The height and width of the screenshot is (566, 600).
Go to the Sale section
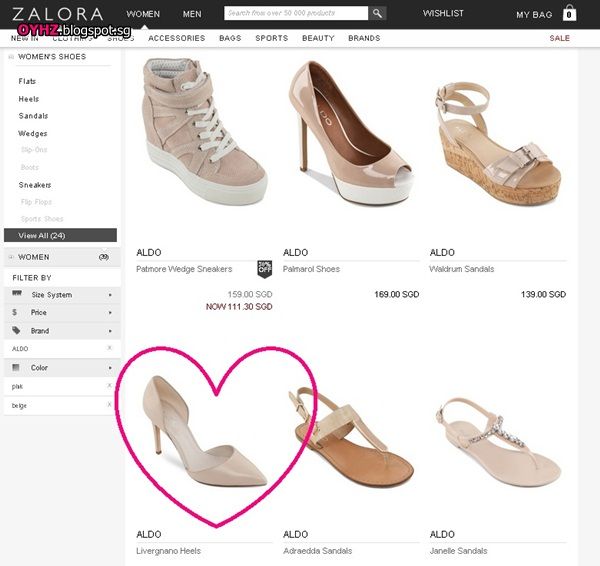tap(560, 38)
